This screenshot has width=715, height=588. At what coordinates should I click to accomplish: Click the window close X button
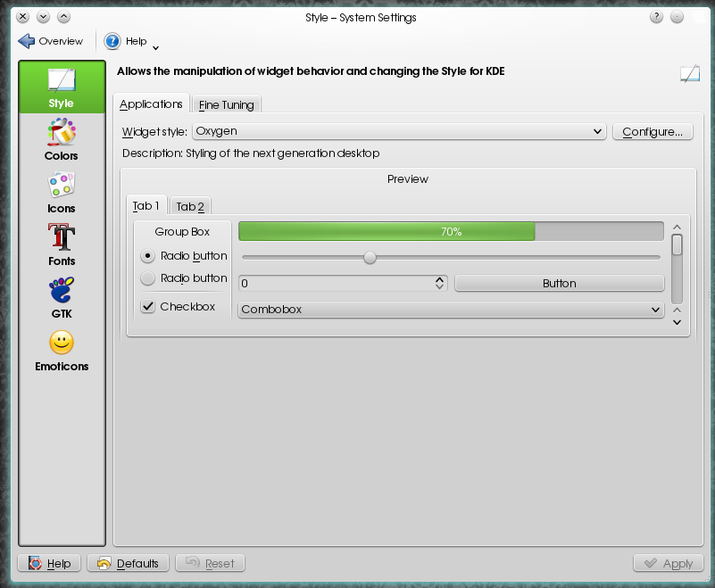click(x=23, y=17)
